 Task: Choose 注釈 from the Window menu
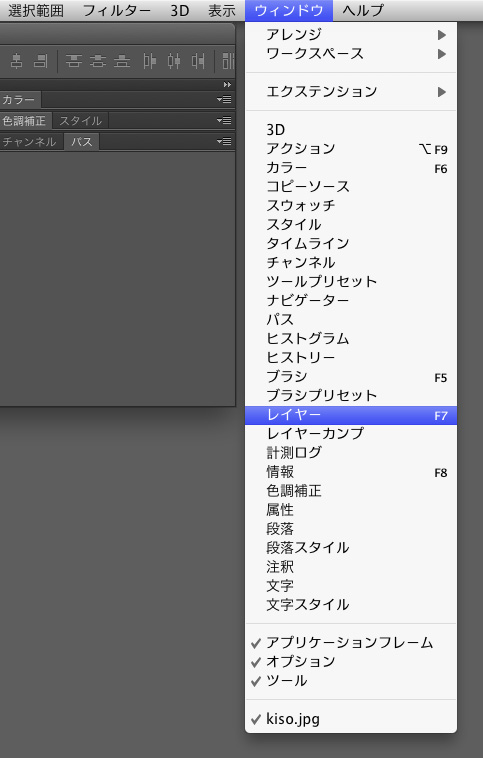pyautogui.click(x=351, y=567)
